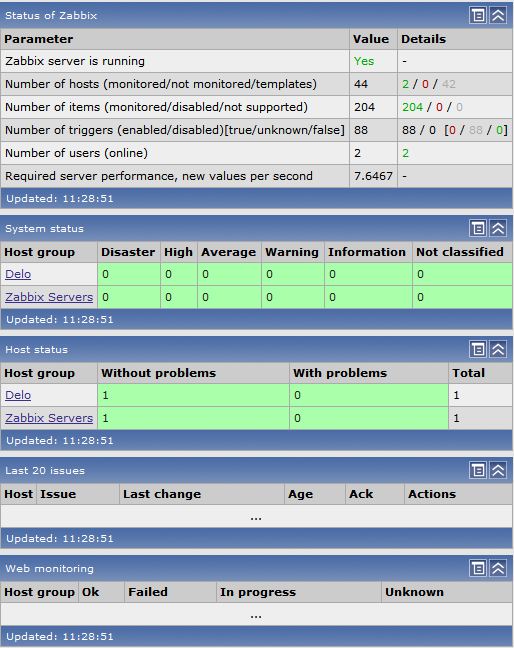Open menu icon in Web monitoring header
This screenshot has width=514, height=648.
click(478, 568)
